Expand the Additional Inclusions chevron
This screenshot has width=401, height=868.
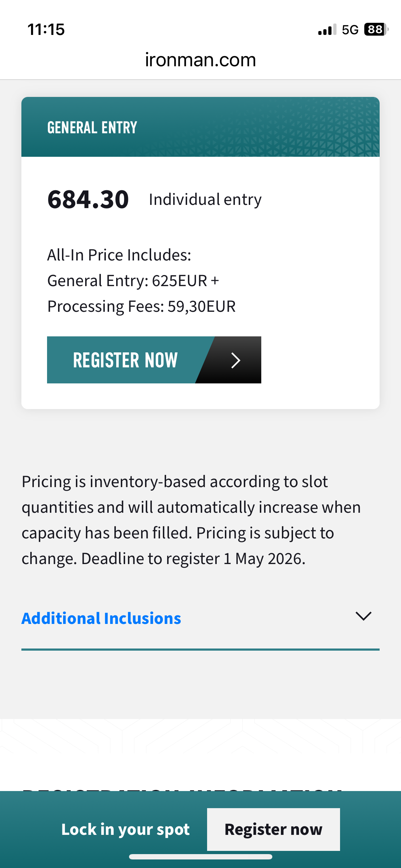[363, 616]
